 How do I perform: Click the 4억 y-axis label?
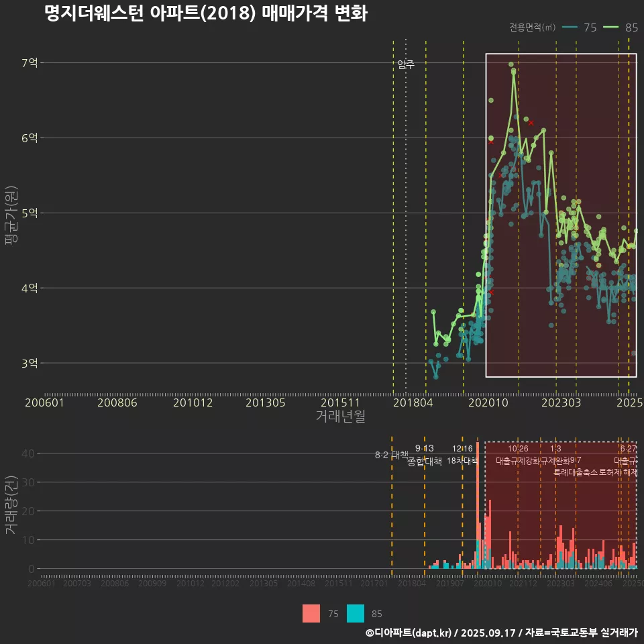click(x=30, y=288)
